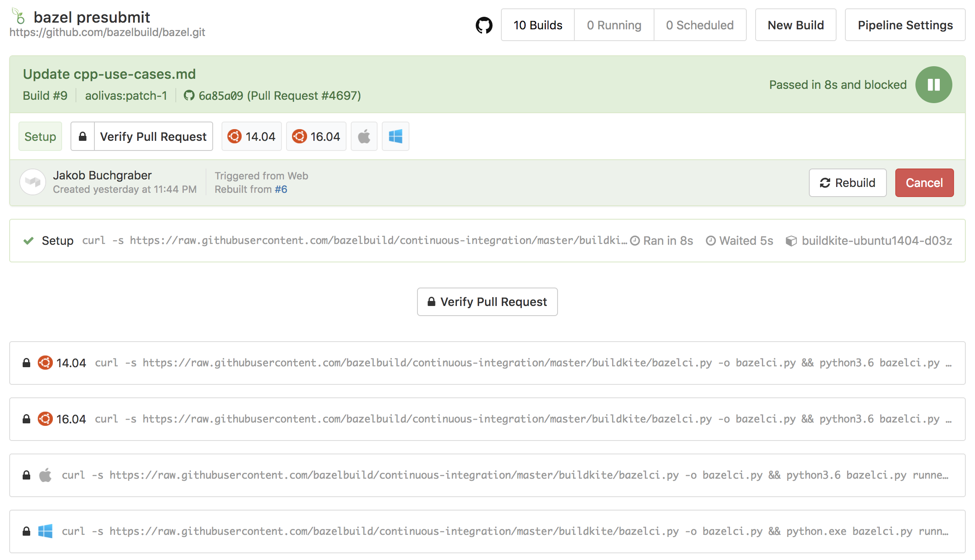Screen dimensions: 975x560
Task: Click the Created yesterday at 11:44 PM text
Action: [x=125, y=189]
